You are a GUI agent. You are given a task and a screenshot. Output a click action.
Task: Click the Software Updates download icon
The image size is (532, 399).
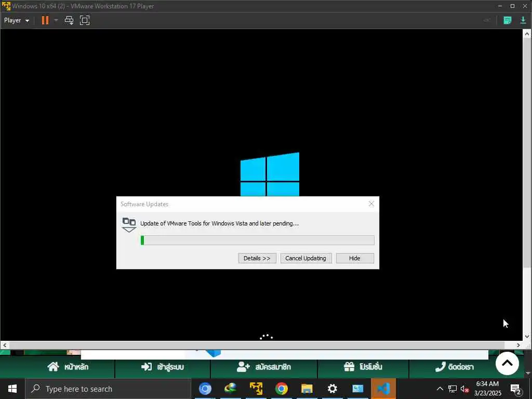(129, 225)
